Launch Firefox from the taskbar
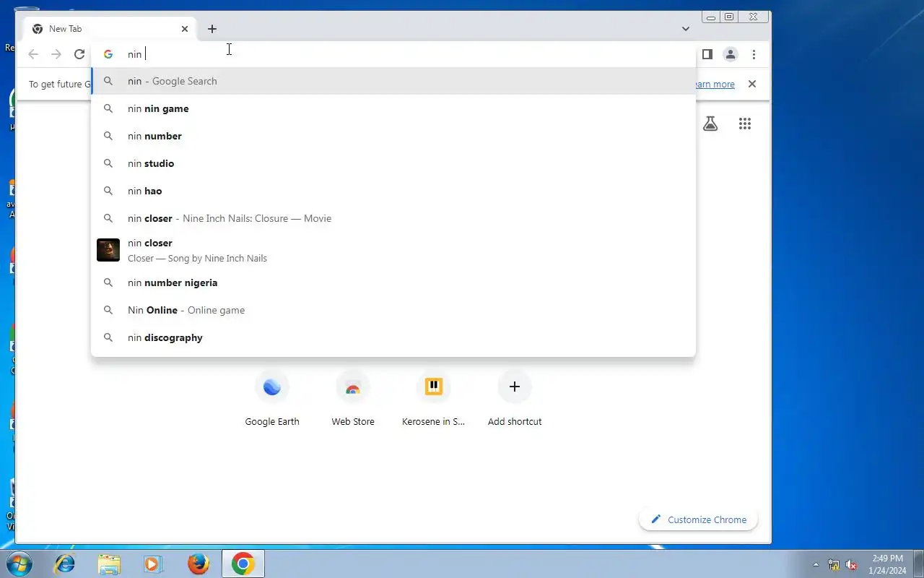The height and width of the screenshot is (578, 924). point(198,564)
